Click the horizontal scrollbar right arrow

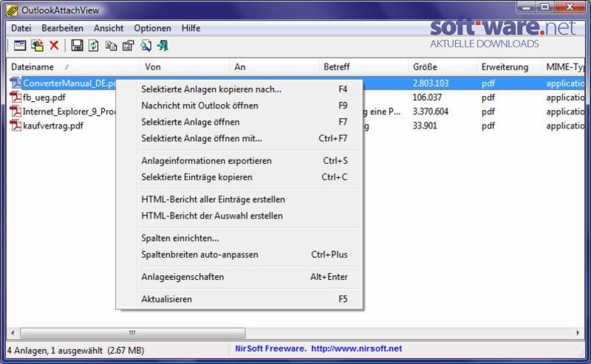tap(578, 333)
